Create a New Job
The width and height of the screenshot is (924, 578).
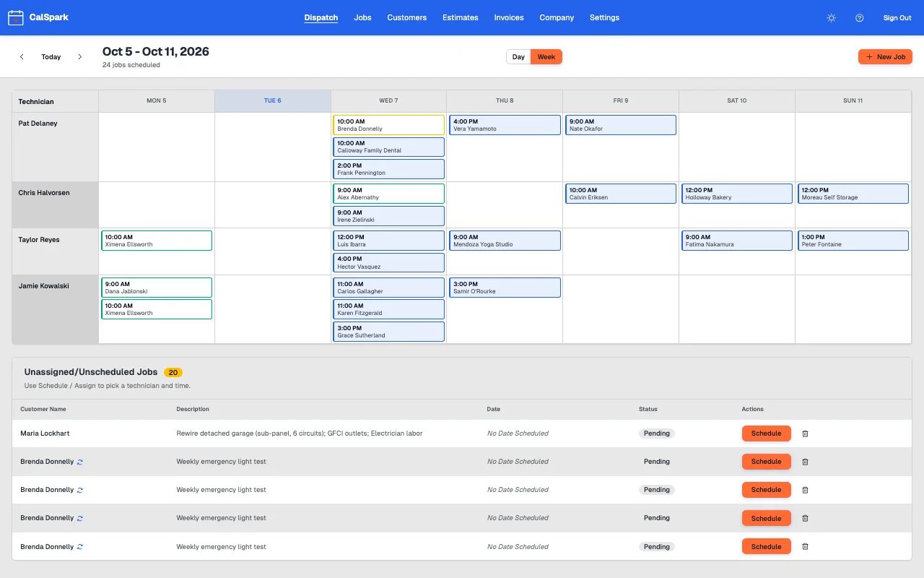pos(885,56)
